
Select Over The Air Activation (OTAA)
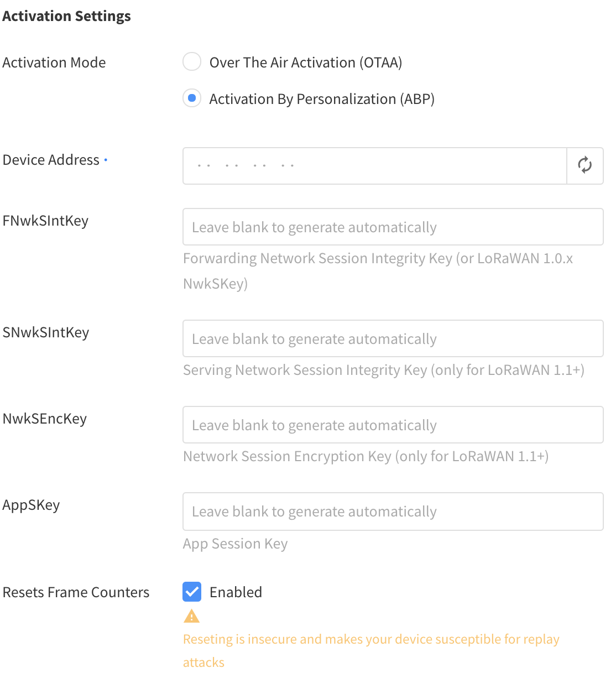[191, 62]
